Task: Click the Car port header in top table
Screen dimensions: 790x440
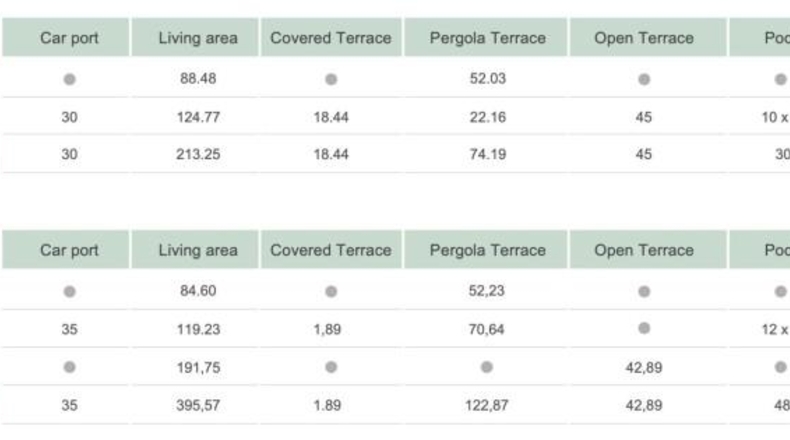Action: (69, 38)
